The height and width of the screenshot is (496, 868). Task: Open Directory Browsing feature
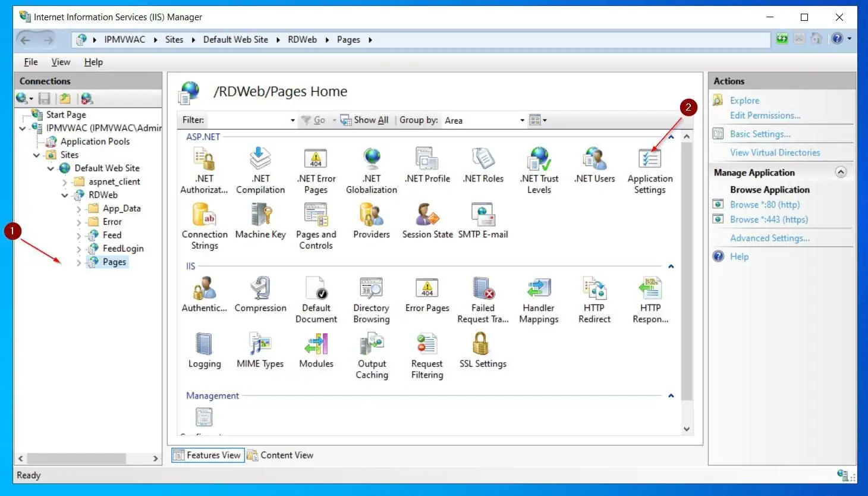click(x=372, y=300)
